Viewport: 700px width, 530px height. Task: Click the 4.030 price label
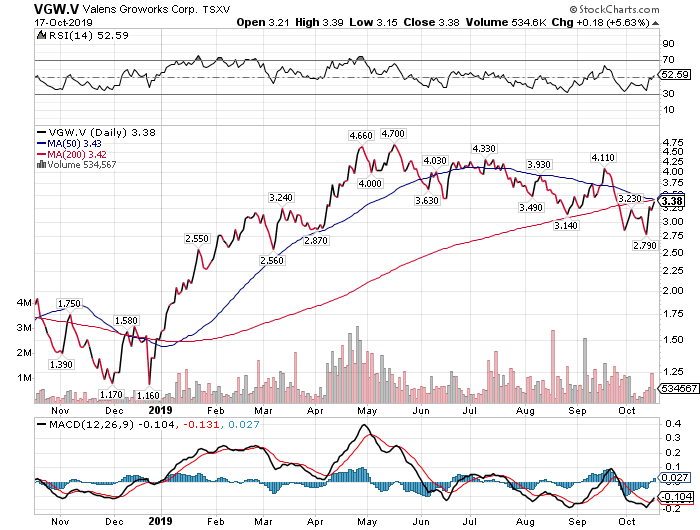coord(435,160)
